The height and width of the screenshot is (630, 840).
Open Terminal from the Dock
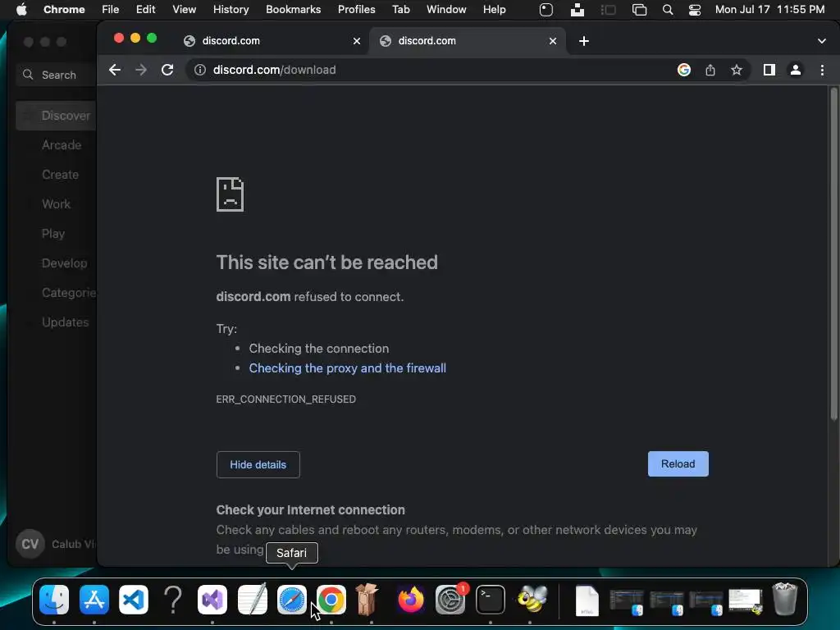pyautogui.click(x=491, y=600)
